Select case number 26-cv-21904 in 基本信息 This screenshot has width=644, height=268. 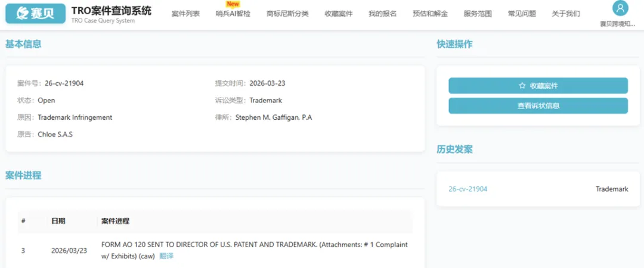coord(64,83)
